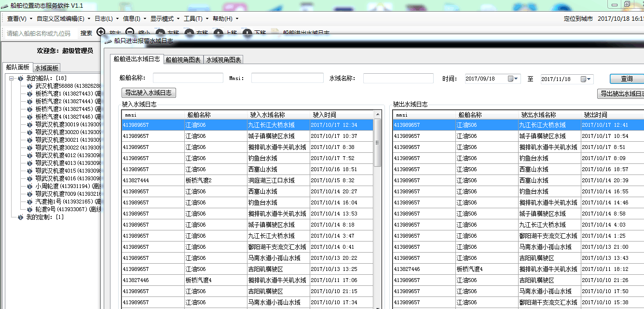The width and height of the screenshot is (644, 309).
Task: Open ship entry/exit water log document icon
Action: [x=274, y=33]
